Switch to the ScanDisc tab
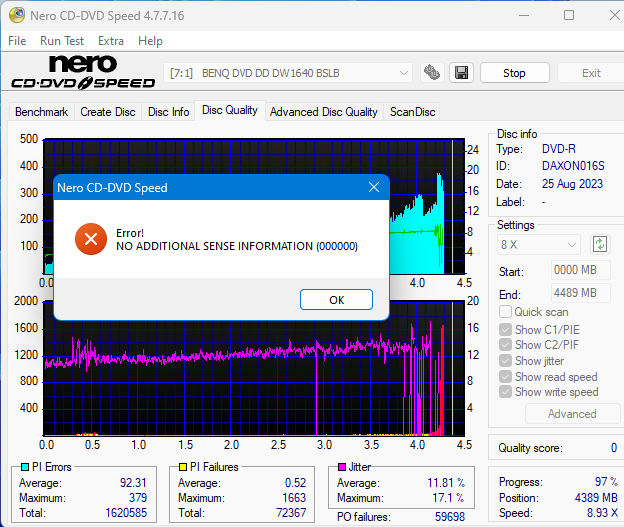624x527 pixels. (x=413, y=112)
